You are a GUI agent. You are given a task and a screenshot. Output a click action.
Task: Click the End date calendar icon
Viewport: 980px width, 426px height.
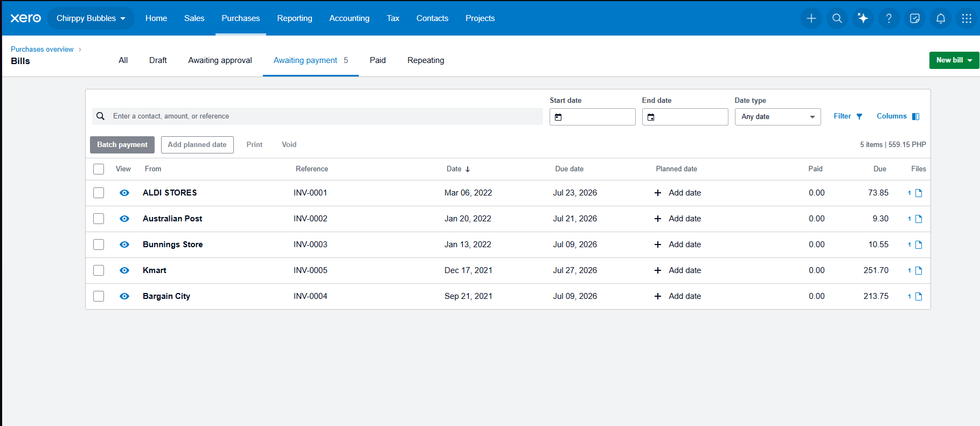tap(651, 117)
